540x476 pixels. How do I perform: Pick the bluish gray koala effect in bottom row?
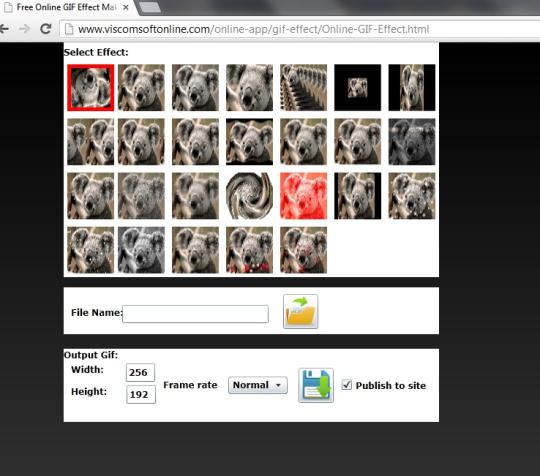point(141,250)
